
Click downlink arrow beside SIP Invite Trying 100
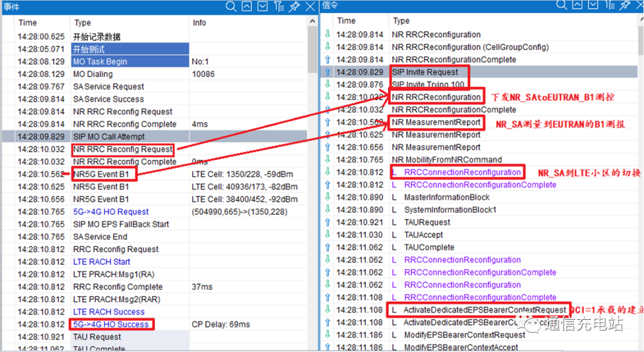(x=327, y=84)
